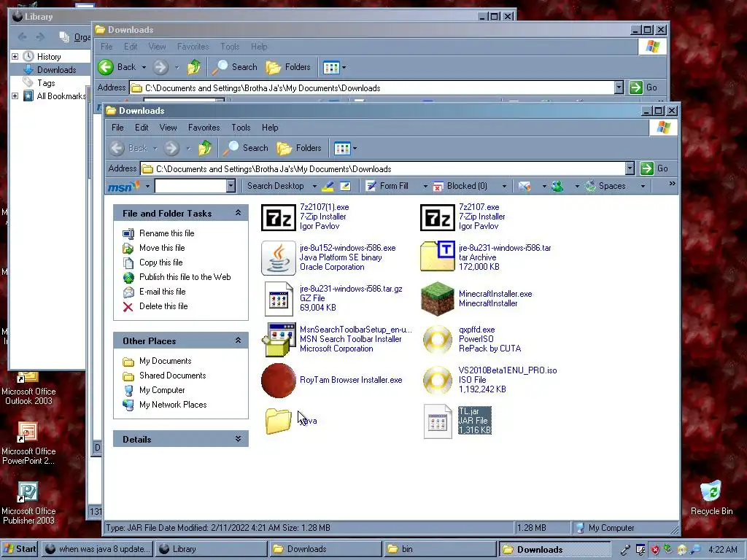Screen dimensions: 747x560
Task: Go to My Network Places link
Action: [x=173, y=405]
